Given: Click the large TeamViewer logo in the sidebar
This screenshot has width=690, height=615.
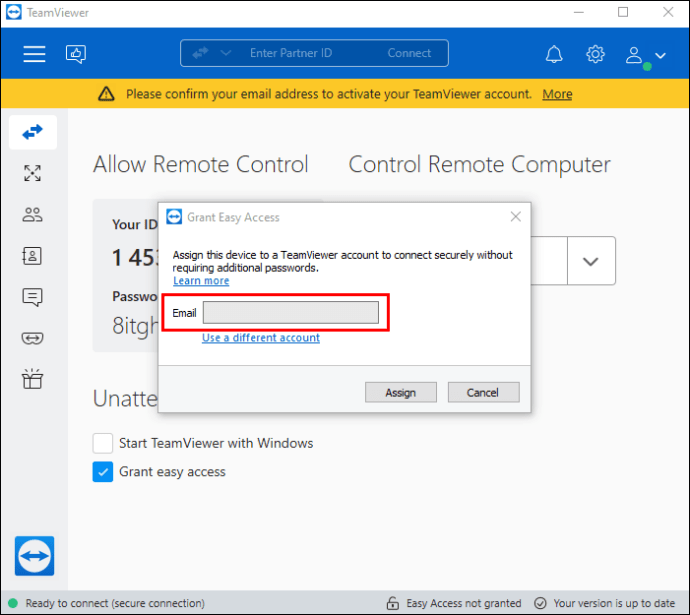Looking at the screenshot, I should 34,556.
